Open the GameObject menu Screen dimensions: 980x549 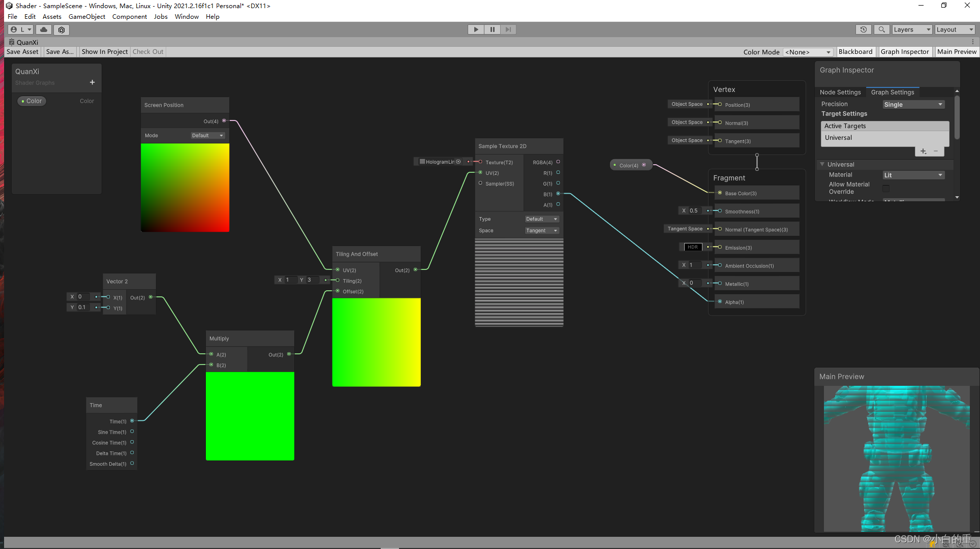click(x=87, y=17)
